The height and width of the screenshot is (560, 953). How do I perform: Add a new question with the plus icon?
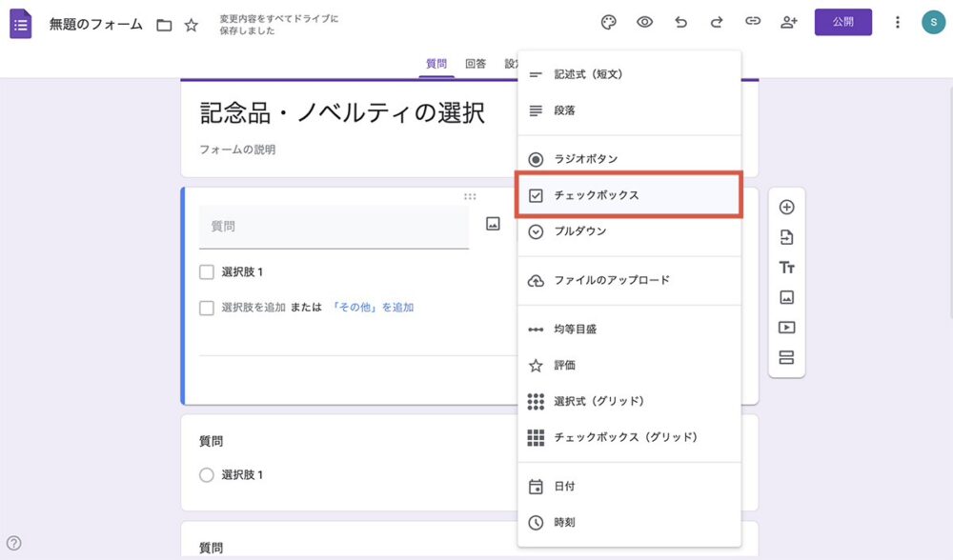[x=786, y=207]
